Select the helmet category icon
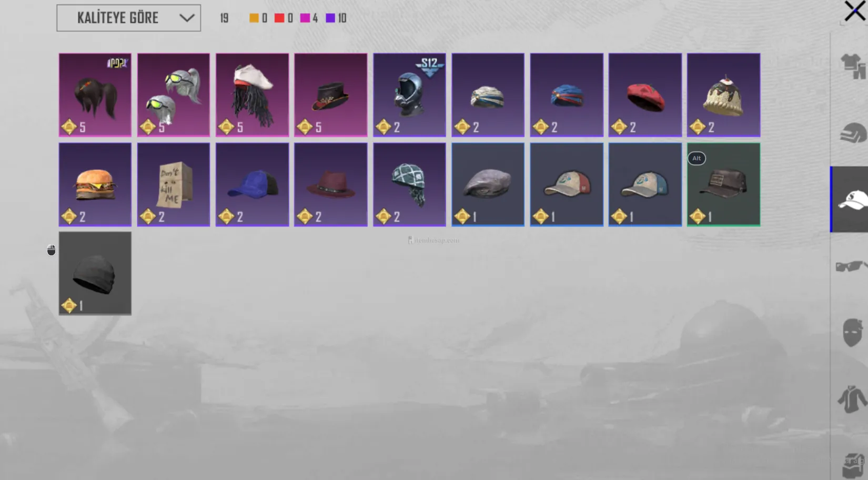 point(852,133)
